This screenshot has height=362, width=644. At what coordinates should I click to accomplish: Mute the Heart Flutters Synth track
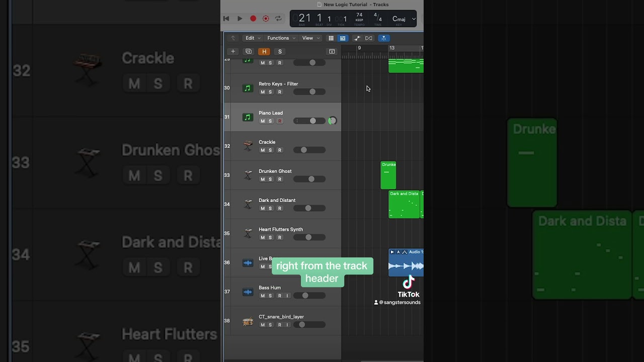[262, 238]
